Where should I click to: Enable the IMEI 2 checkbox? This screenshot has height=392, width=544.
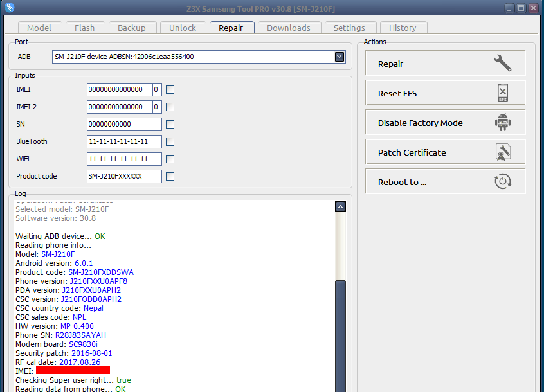point(170,107)
